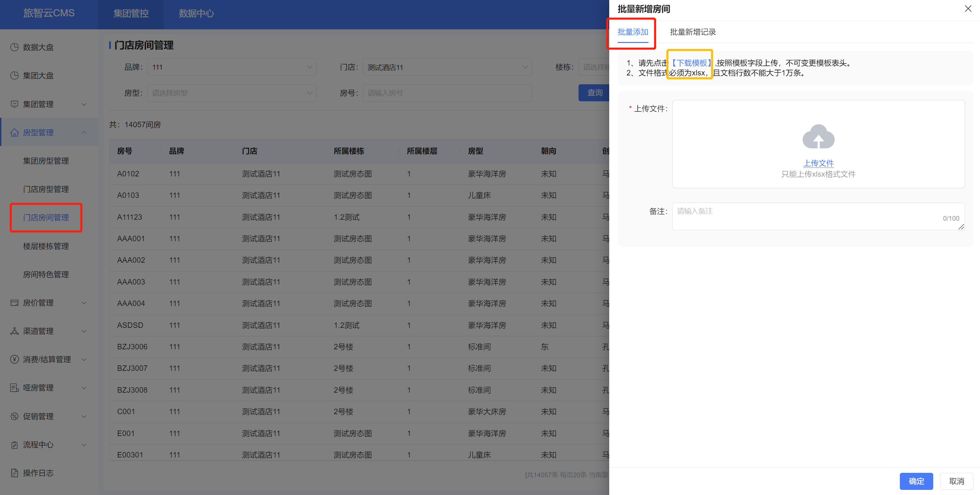
Task: Select 集团房型管理 in the sidebar
Action: tap(46, 161)
